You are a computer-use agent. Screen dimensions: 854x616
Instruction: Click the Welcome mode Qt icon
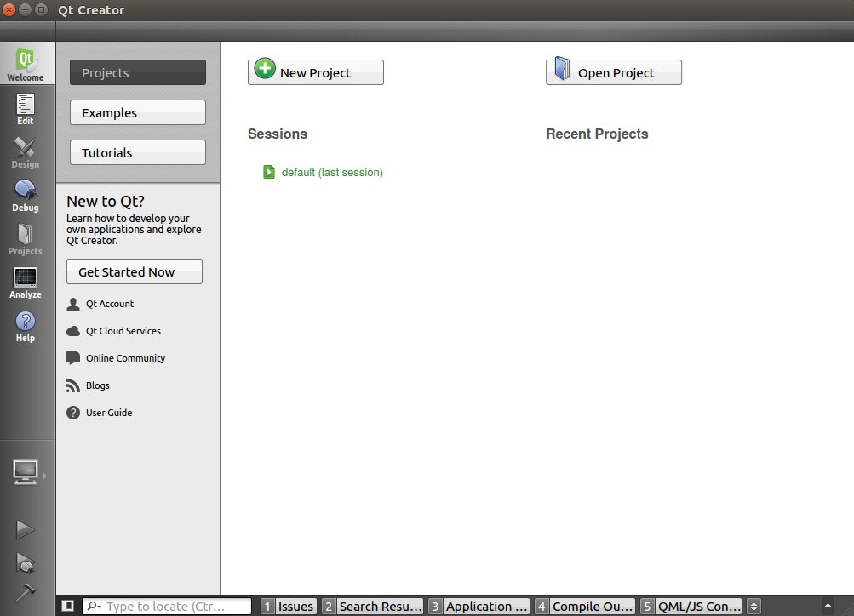coord(26,65)
